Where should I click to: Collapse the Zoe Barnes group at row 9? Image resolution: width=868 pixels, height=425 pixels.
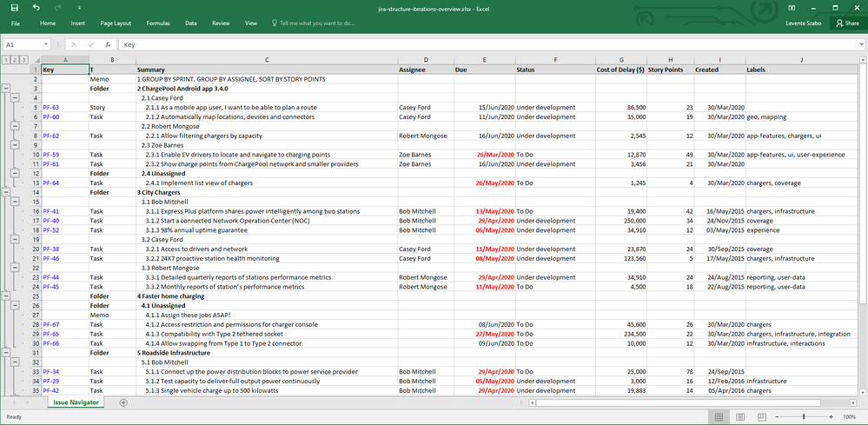click(15, 145)
